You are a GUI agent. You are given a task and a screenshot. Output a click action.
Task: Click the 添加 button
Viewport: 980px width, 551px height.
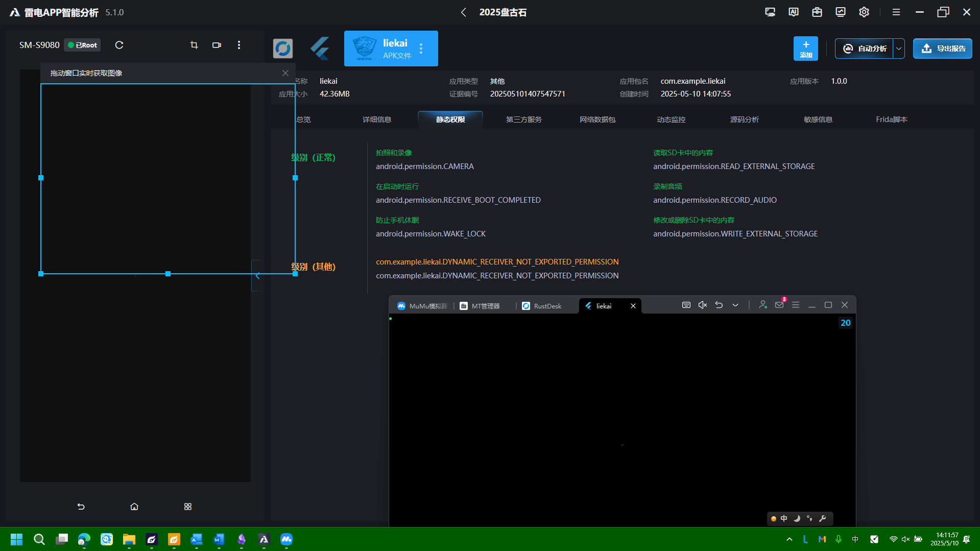(x=806, y=49)
